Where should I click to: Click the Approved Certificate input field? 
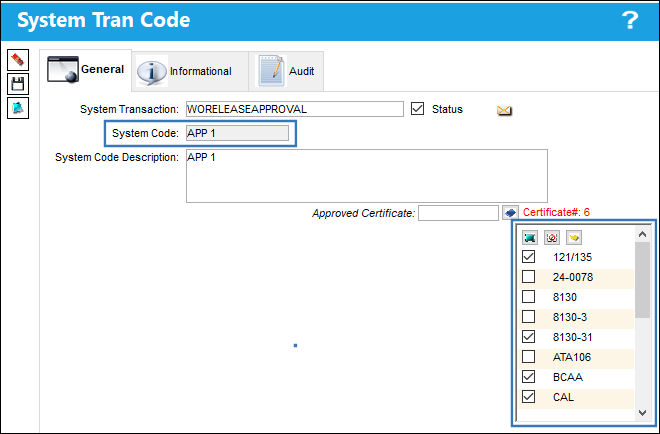coord(458,213)
